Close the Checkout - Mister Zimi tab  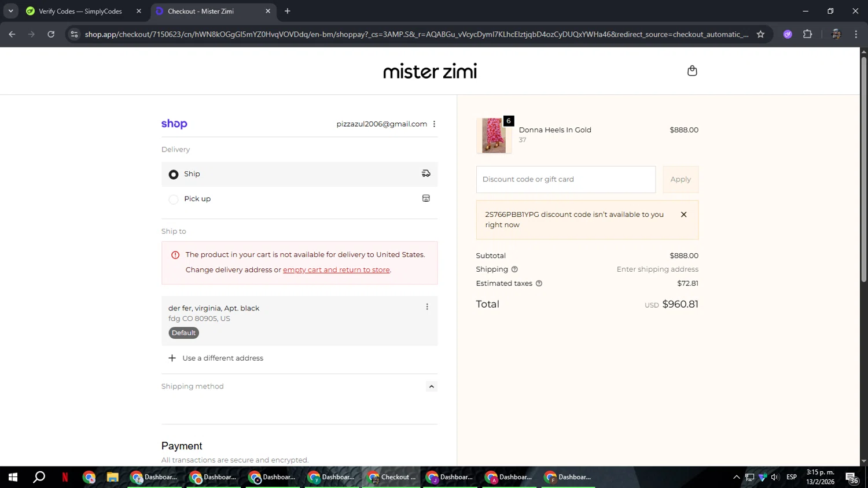(268, 11)
